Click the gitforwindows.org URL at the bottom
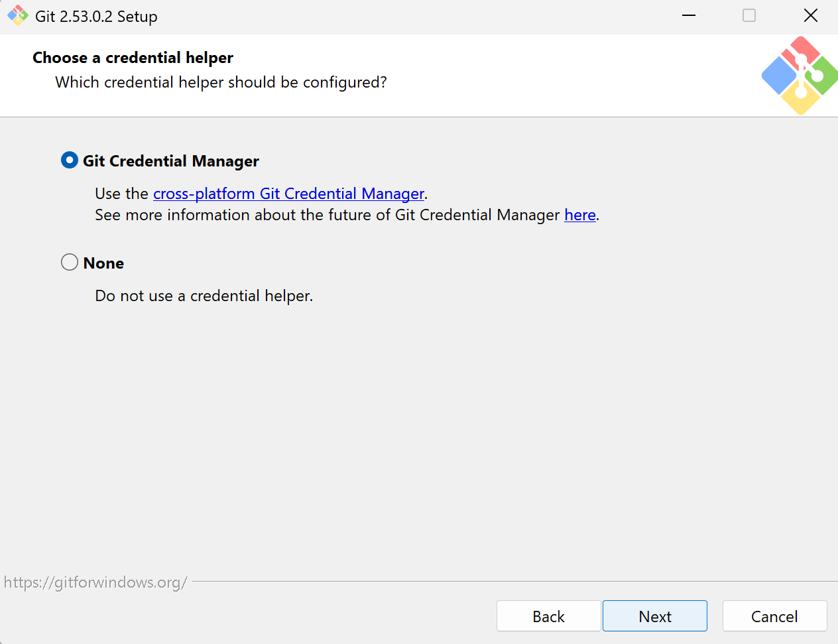This screenshot has height=644, width=838. (95, 582)
